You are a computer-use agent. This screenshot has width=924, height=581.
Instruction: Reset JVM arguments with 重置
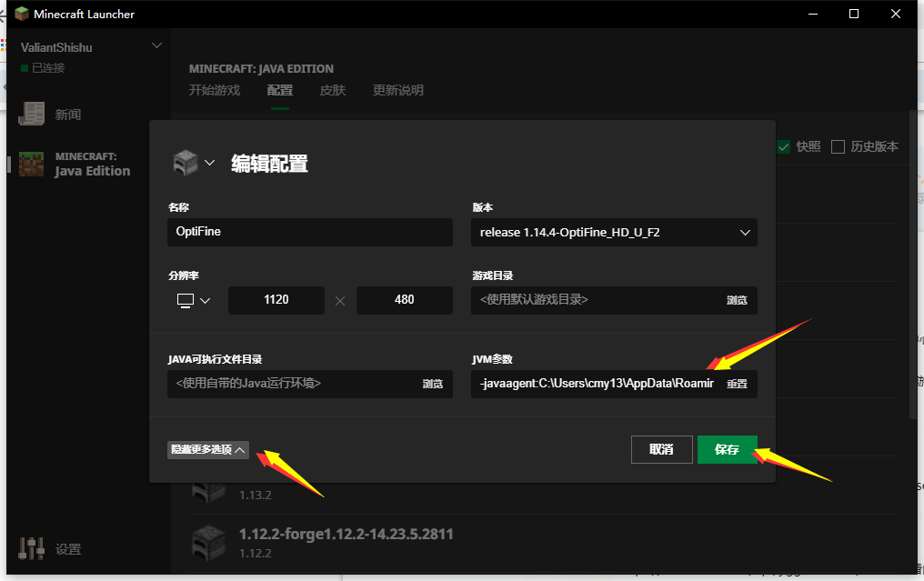click(x=737, y=385)
